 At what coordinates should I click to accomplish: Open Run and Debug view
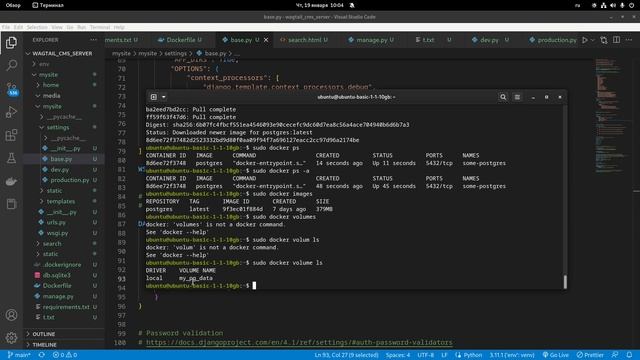pyautogui.click(x=11, y=112)
